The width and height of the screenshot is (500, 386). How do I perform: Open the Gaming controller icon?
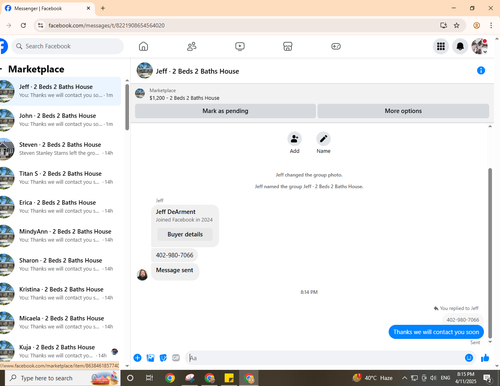(336, 46)
